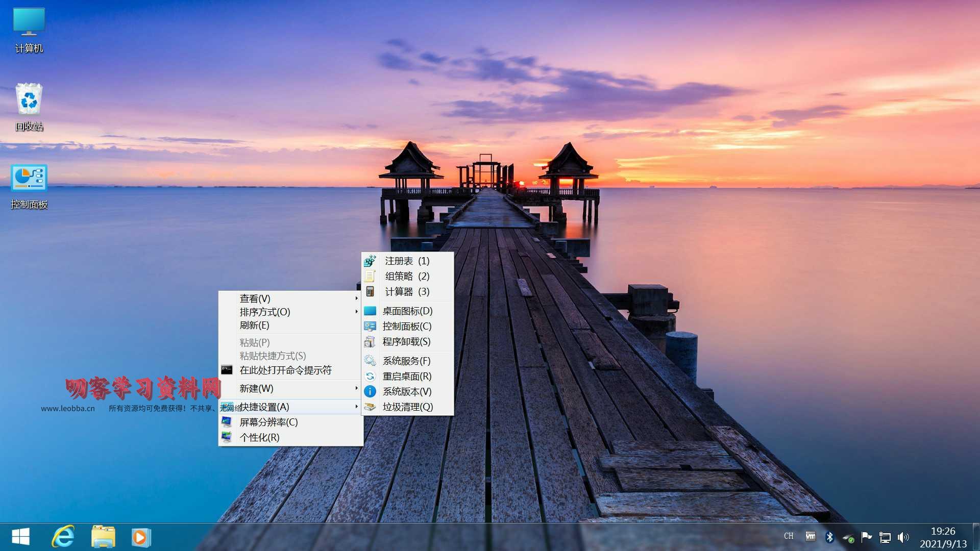
Task: Click the volume speaker tray icon
Action: coord(903,537)
